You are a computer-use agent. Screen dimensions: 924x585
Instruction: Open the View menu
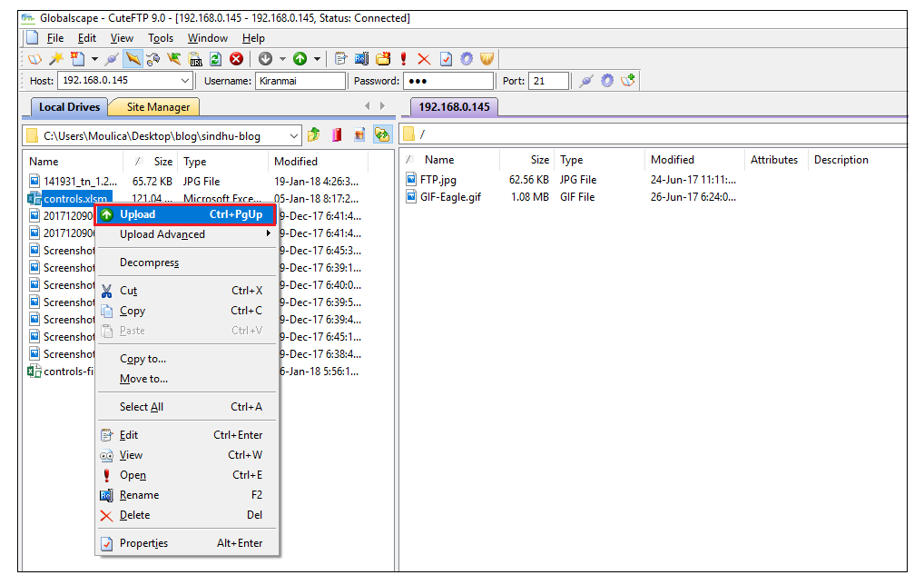pyautogui.click(x=122, y=38)
